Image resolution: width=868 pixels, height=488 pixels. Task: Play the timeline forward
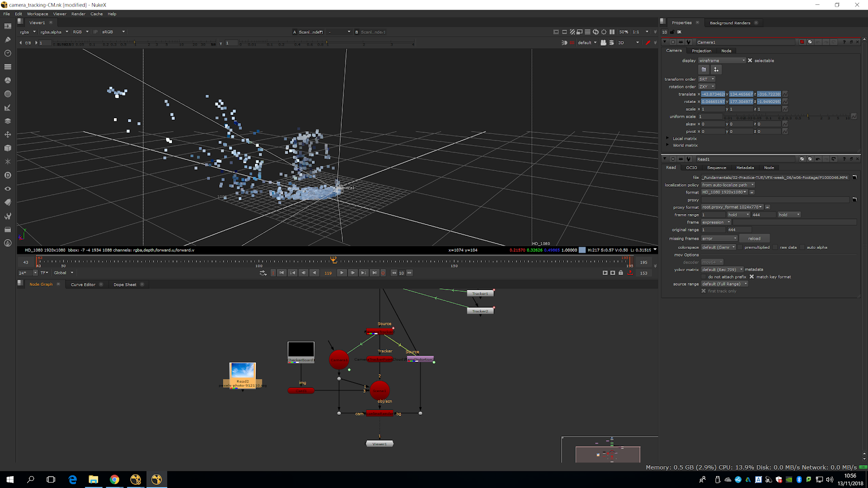341,273
